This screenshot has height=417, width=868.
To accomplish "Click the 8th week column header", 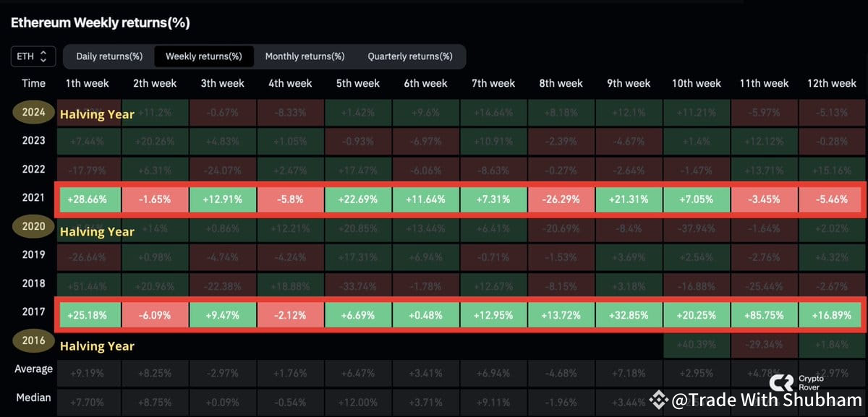I will [561, 83].
